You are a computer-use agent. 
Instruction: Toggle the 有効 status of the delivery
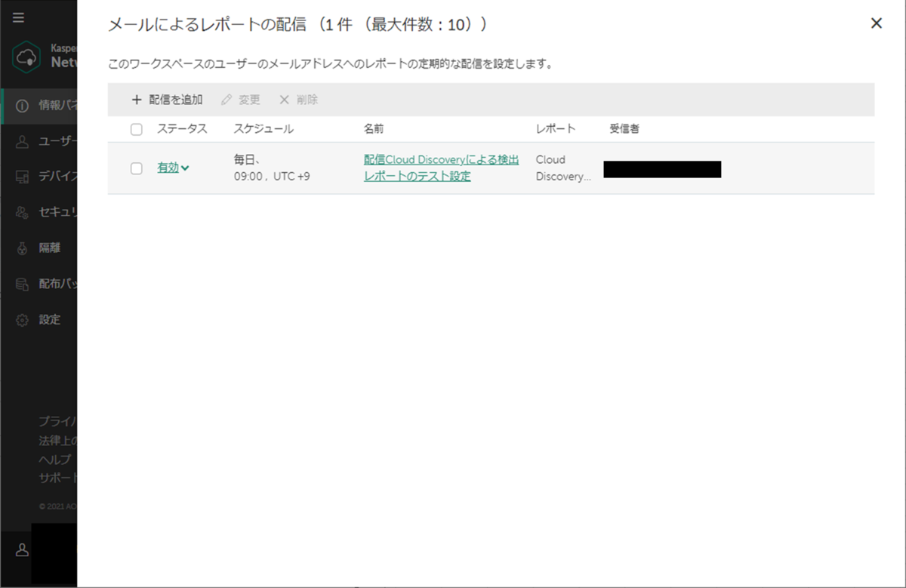(167, 168)
